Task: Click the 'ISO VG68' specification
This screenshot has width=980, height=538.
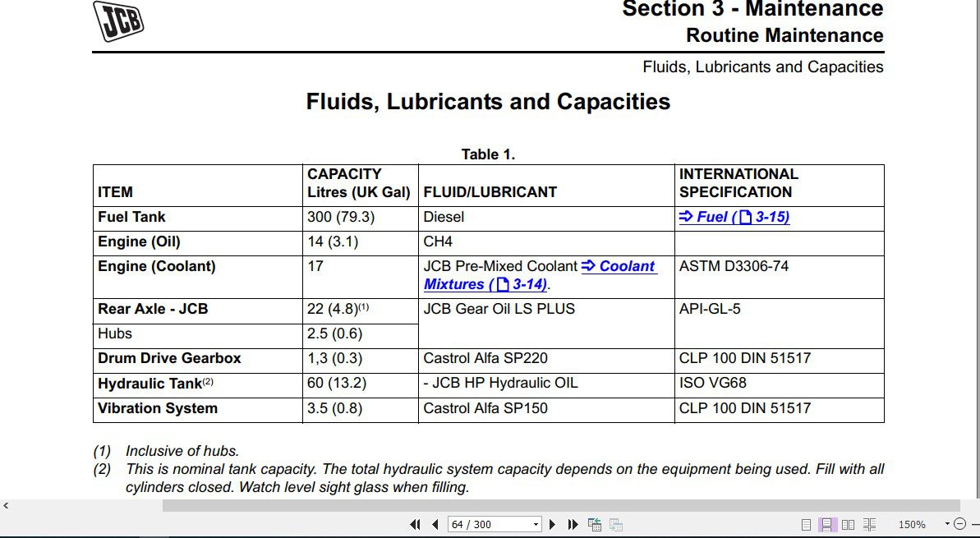Action: pyautogui.click(x=712, y=383)
